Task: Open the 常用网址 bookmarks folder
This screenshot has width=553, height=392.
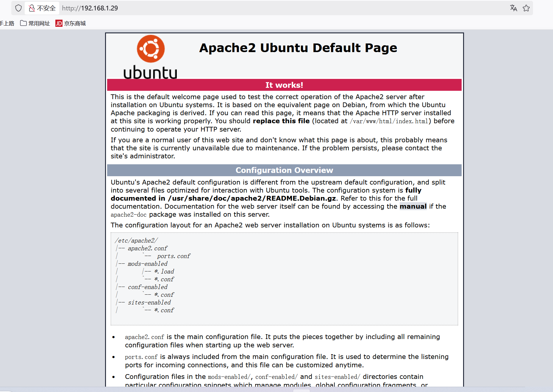Action: 35,23
